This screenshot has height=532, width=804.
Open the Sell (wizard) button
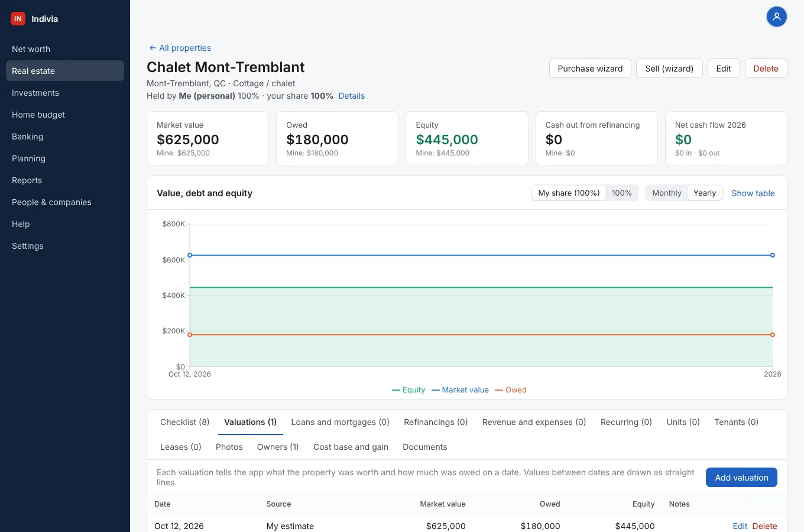coord(669,69)
